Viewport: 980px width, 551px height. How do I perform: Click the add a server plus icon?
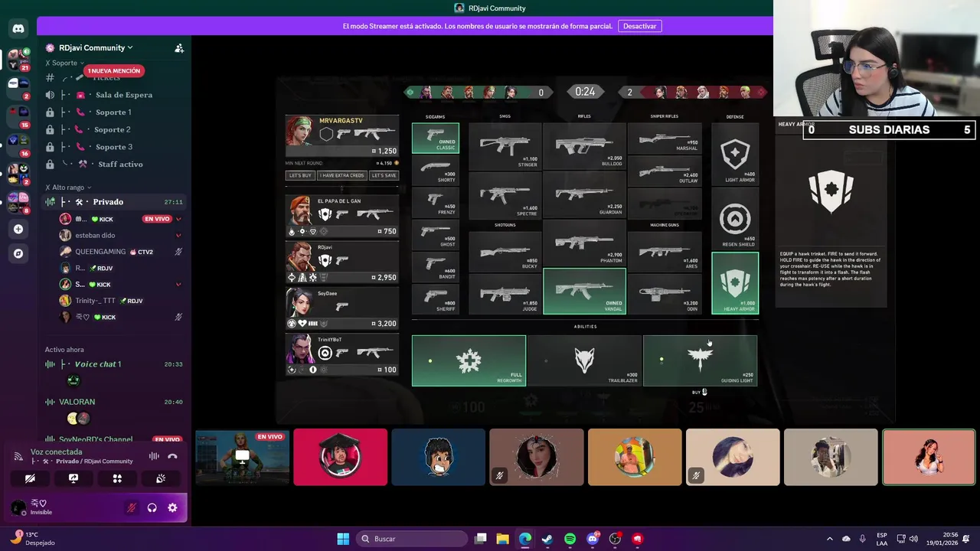tap(18, 229)
